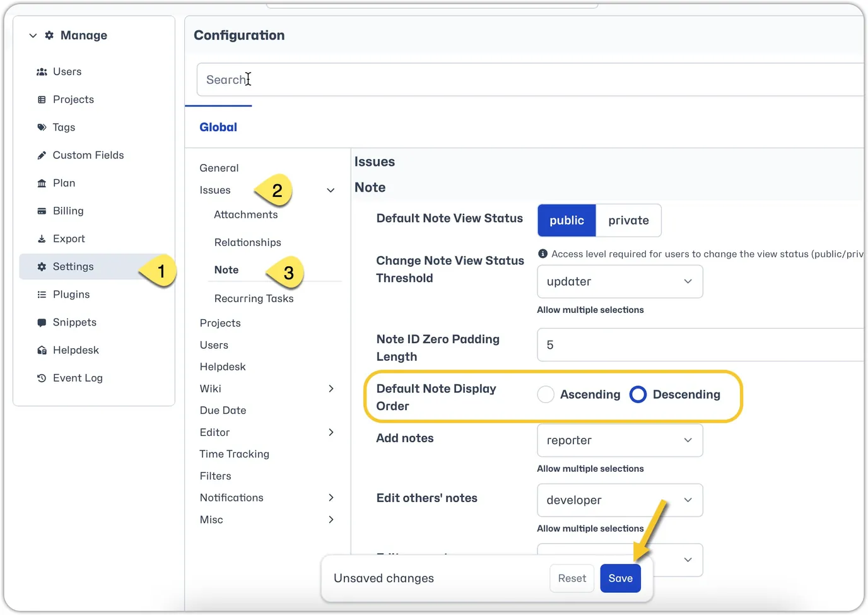868x615 pixels.
Task: Open Projects configuration section
Action: [220, 323]
